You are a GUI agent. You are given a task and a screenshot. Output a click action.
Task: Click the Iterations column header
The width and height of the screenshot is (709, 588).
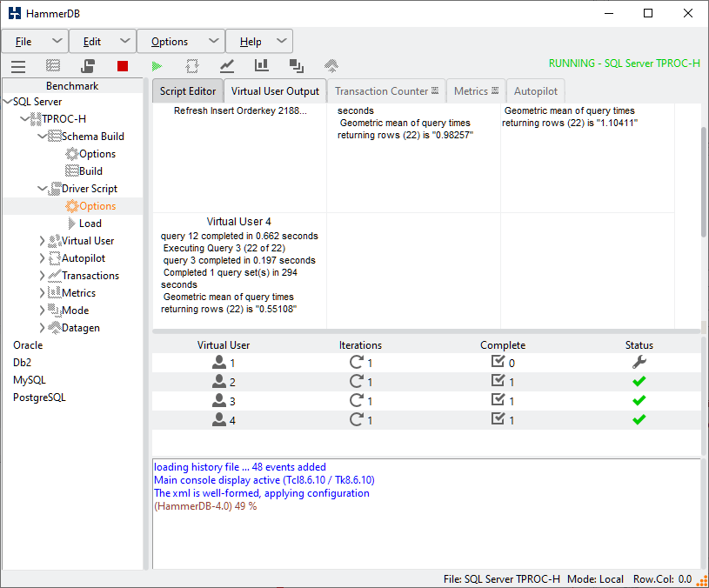[360, 345]
